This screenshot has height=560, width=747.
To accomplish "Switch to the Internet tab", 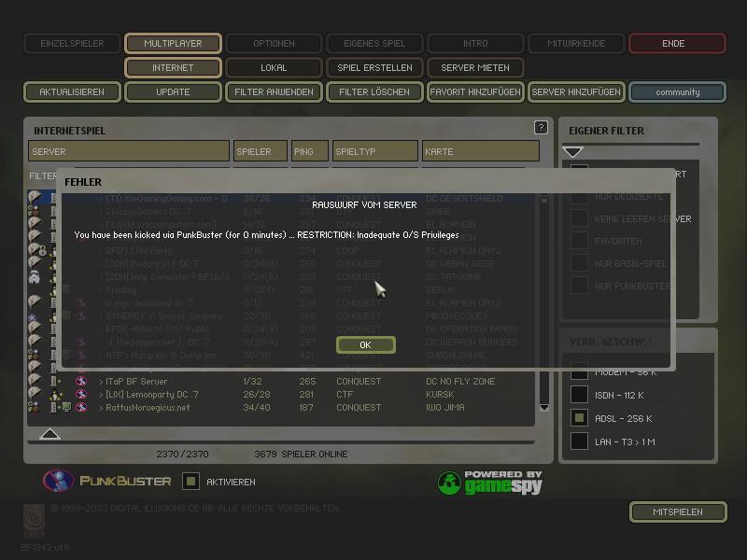I will click(173, 67).
